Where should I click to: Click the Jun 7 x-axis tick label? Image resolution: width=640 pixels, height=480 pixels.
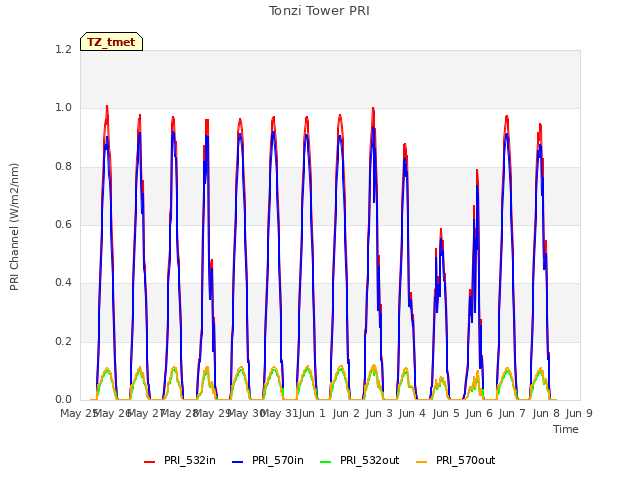point(512,413)
